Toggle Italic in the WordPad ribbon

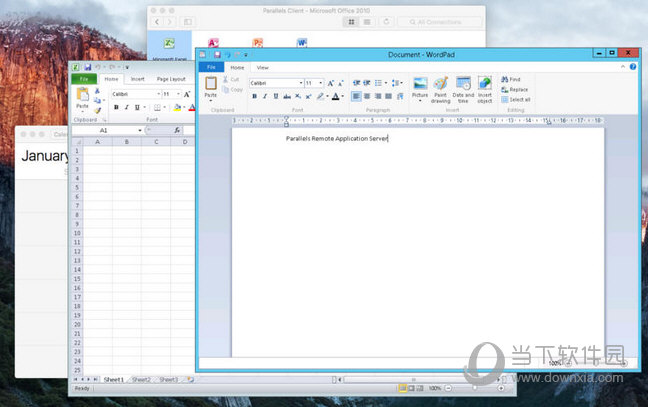pyautogui.click(x=265, y=96)
